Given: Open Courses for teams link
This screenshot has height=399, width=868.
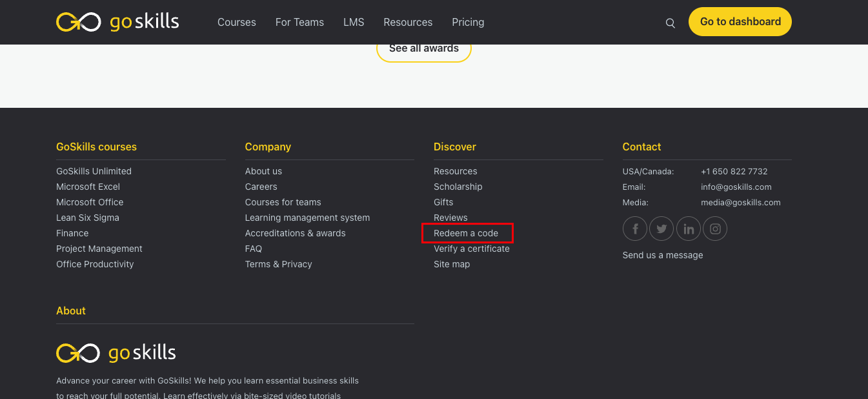Looking at the screenshot, I should pos(283,202).
